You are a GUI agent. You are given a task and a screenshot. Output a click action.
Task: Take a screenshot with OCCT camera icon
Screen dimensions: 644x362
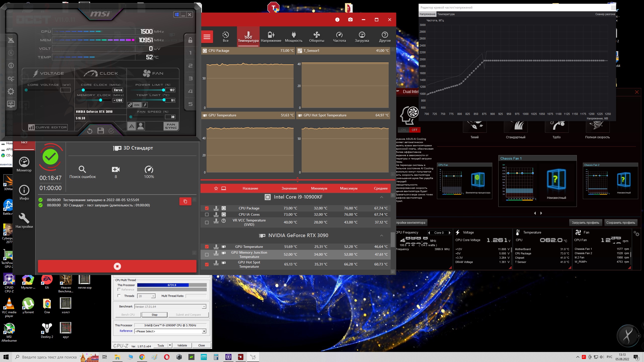pos(350,20)
